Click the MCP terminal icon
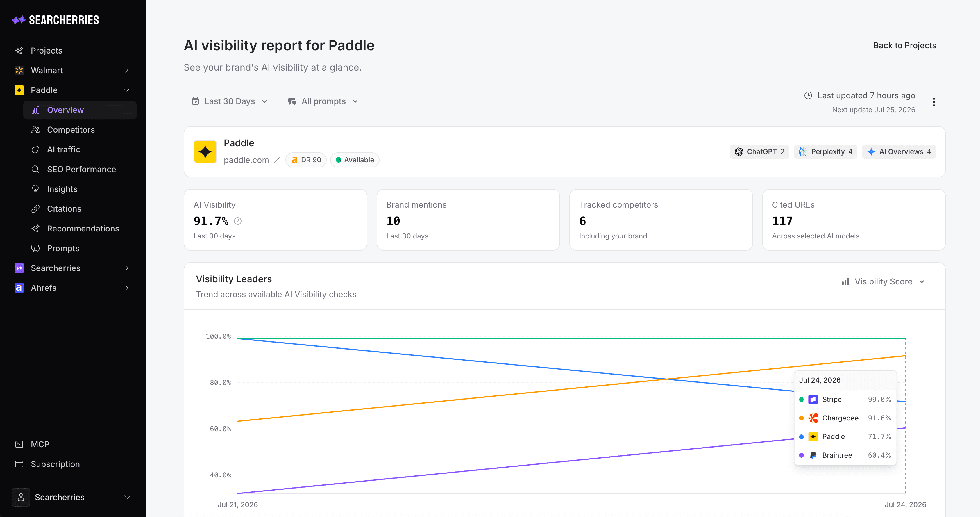 (19, 444)
